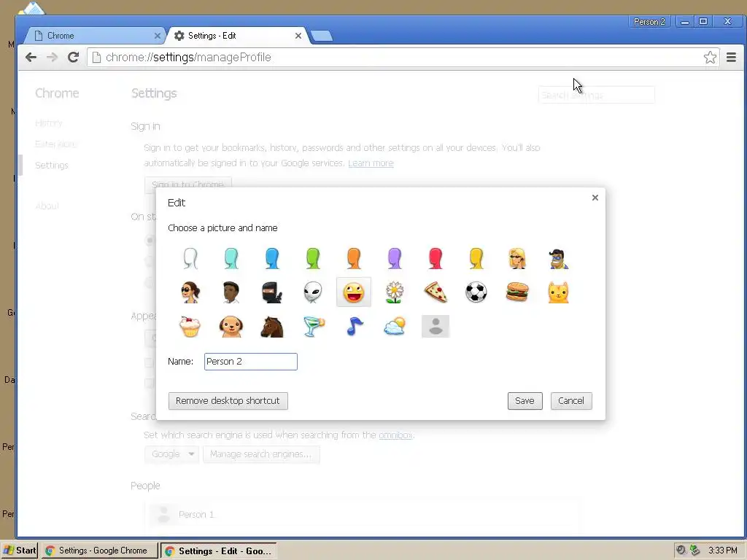Open Windows Start menu

click(19, 551)
